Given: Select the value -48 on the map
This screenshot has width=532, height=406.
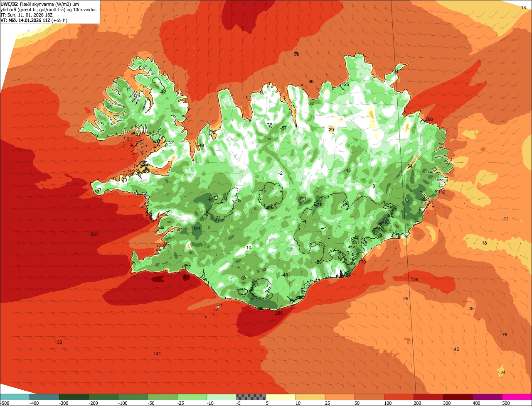Looking at the screenshot, I should coord(285,275).
